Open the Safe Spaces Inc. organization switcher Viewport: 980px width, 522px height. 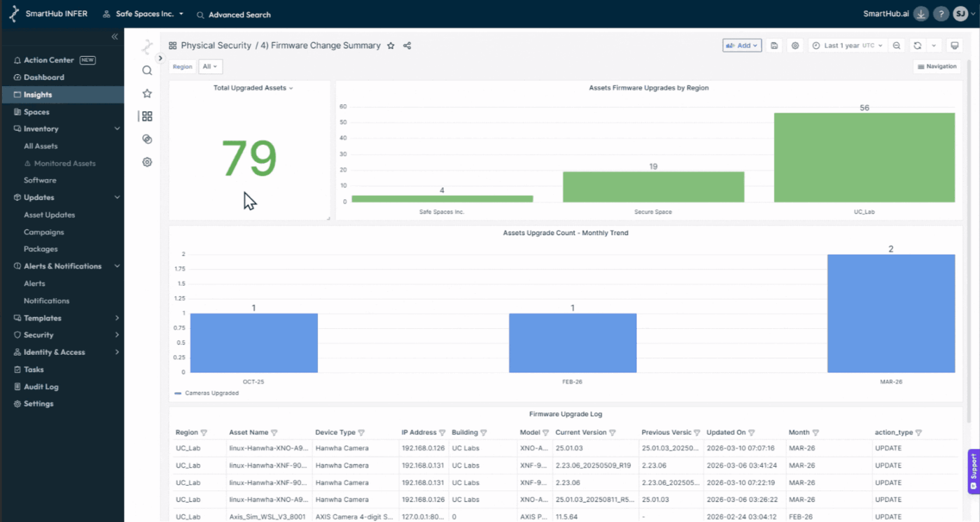143,14
